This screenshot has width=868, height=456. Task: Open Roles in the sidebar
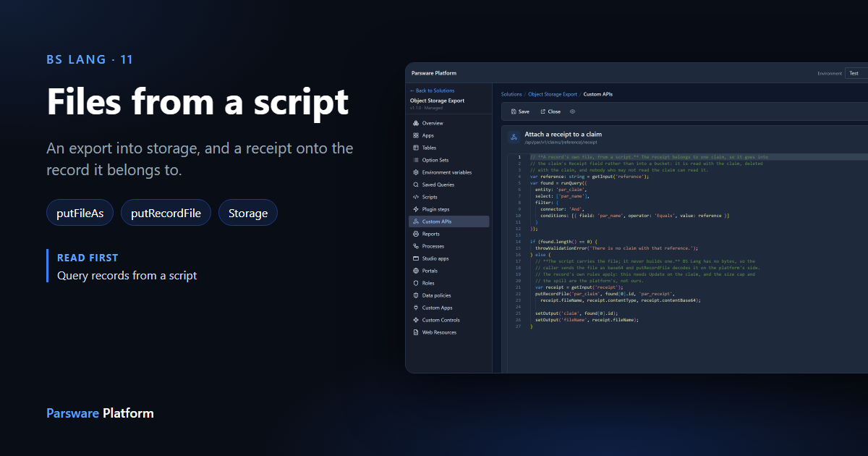click(x=448, y=283)
